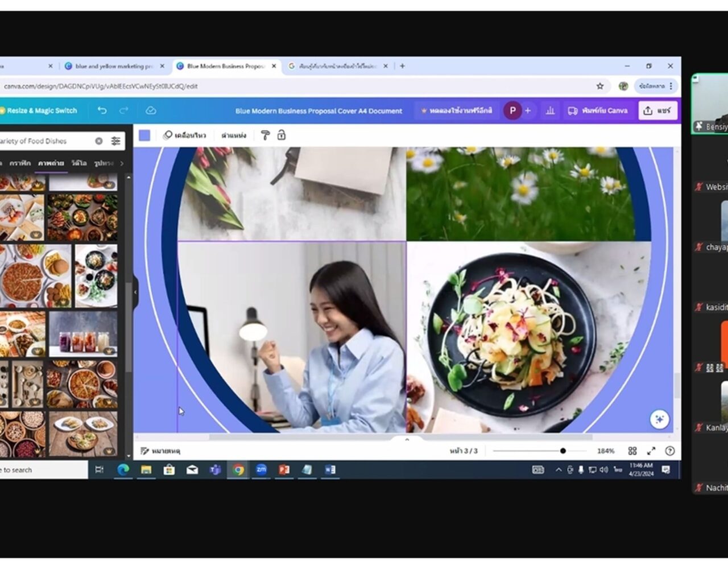The height and width of the screenshot is (569, 728).
Task: Select tacos on wood photo thumbnail
Action: point(83,434)
